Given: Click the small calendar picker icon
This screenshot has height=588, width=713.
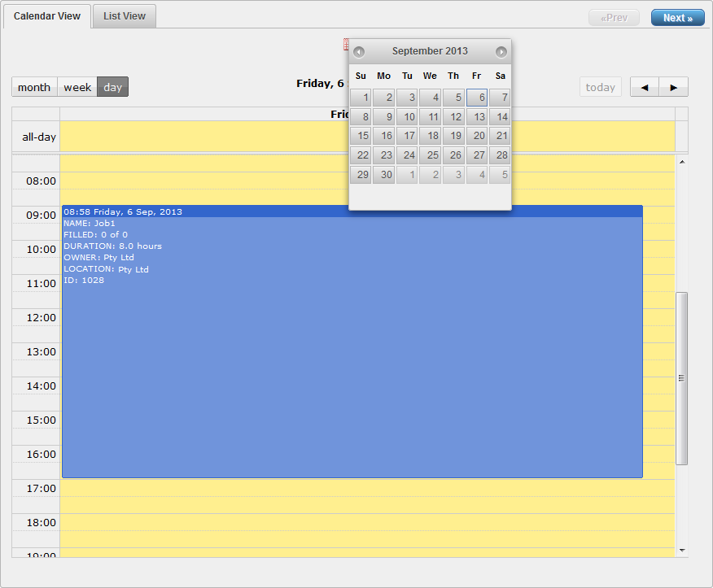Looking at the screenshot, I should point(345,44).
